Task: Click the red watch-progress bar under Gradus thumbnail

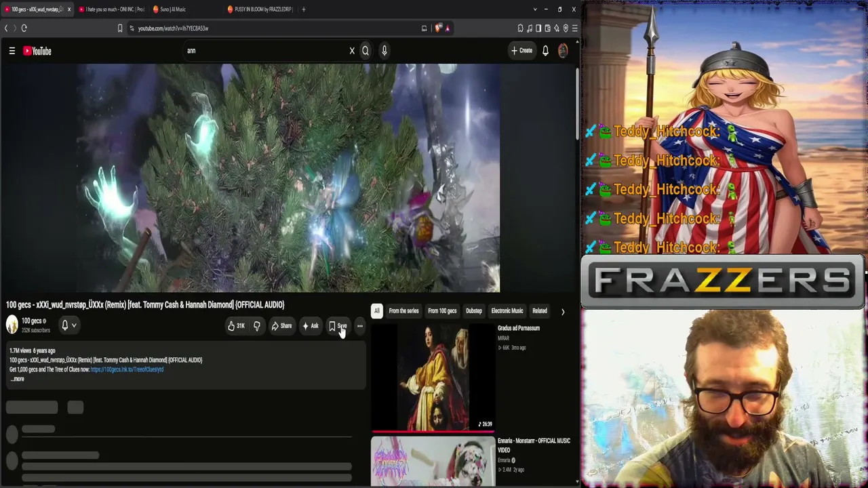Action: 433,430
